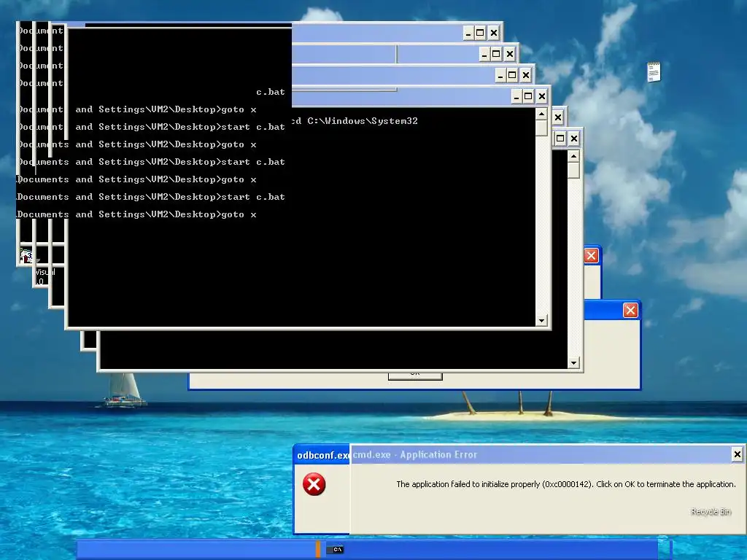The width and height of the screenshot is (747, 560).
Task: Close the larger error dialog via its red X
Action: click(x=630, y=311)
